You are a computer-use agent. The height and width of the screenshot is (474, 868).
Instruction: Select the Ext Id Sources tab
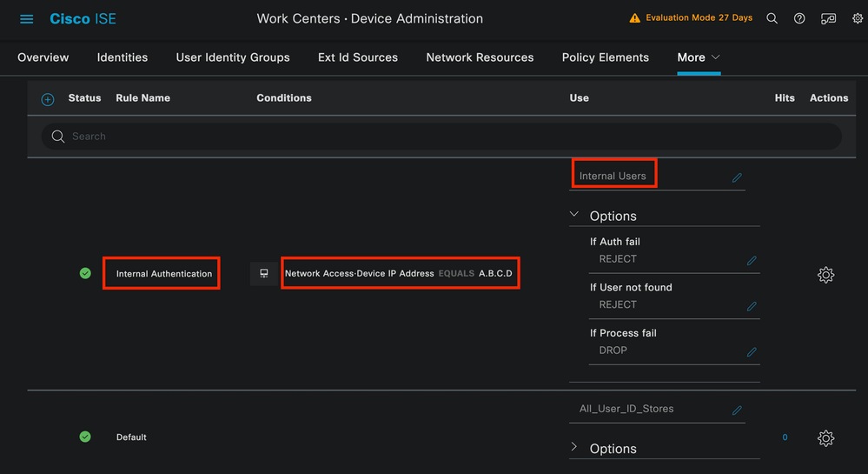pyautogui.click(x=358, y=57)
